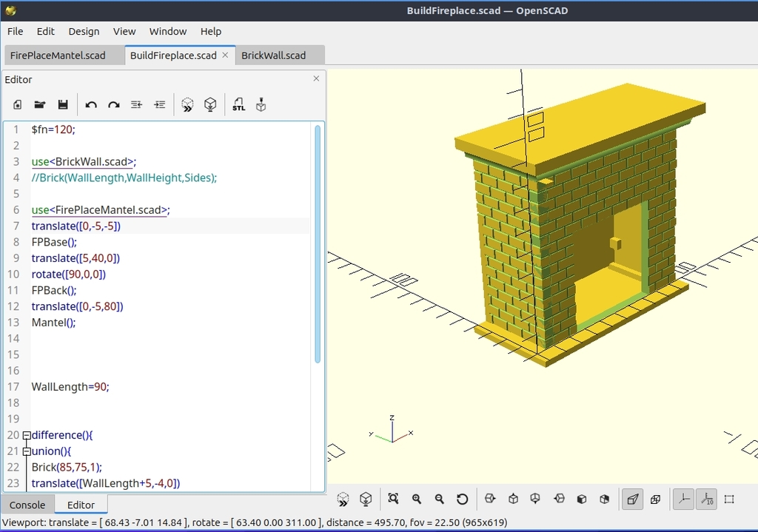The width and height of the screenshot is (758, 532).
Task: Switch to the Right view
Action: (490, 499)
